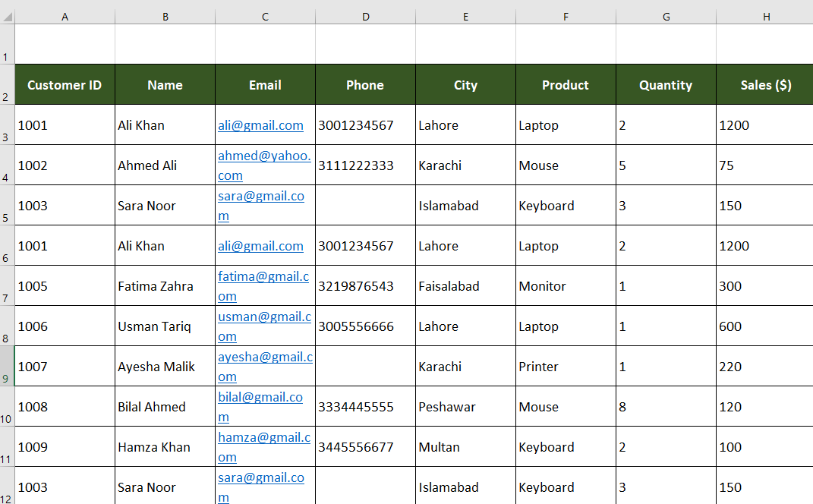The height and width of the screenshot is (504, 813).
Task: Click the City header cell
Action: click(465, 84)
